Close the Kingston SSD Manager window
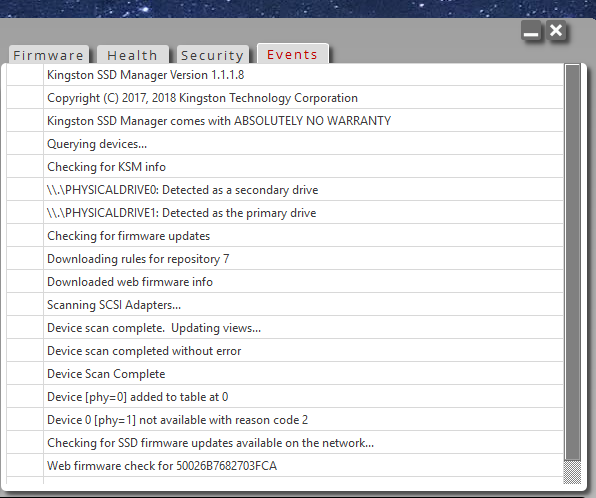 (556, 30)
